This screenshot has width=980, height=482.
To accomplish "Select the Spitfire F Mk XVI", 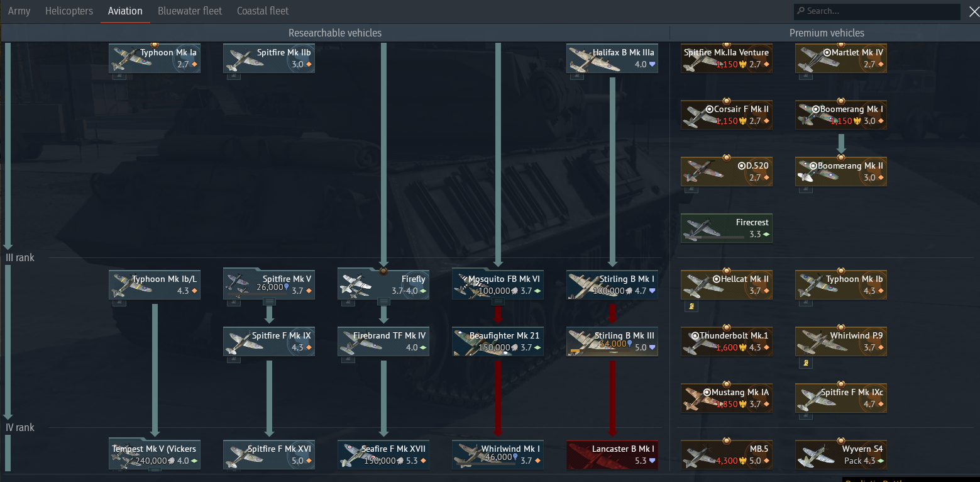I will pos(269,454).
